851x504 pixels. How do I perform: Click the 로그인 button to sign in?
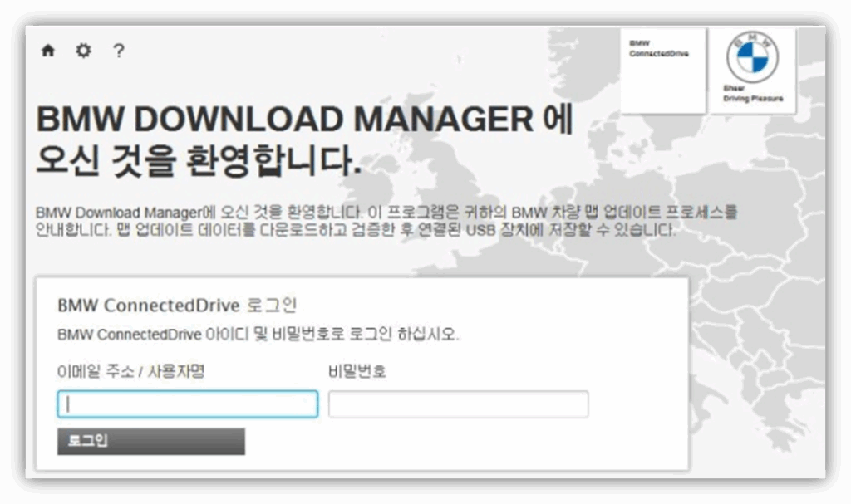point(150,441)
